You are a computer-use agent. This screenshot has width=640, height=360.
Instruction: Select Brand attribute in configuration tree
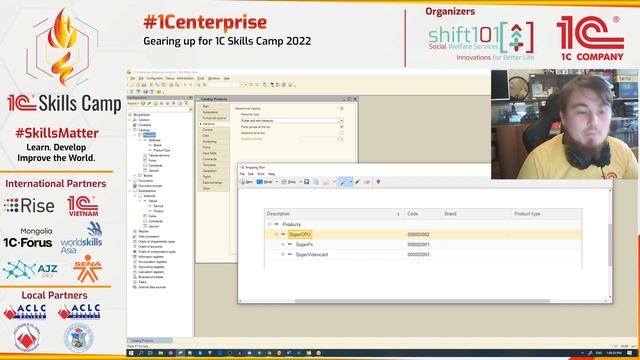point(157,145)
